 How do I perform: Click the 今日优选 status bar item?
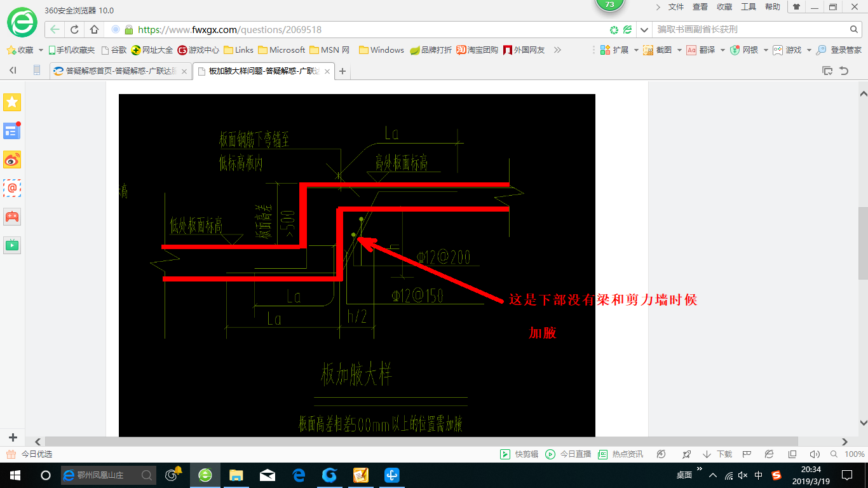[x=29, y=454]
